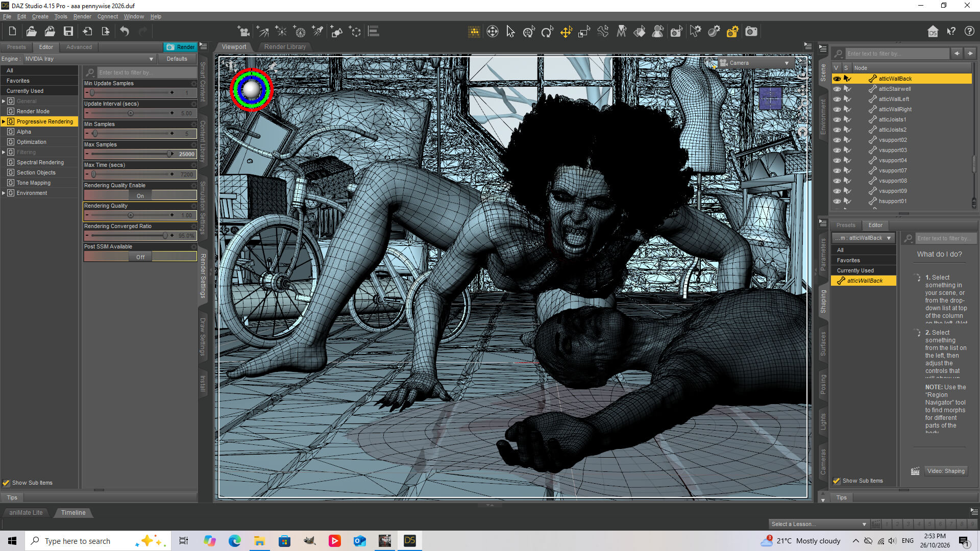
Task: Open the Camera view dropdown
Action: pos(755,63)
